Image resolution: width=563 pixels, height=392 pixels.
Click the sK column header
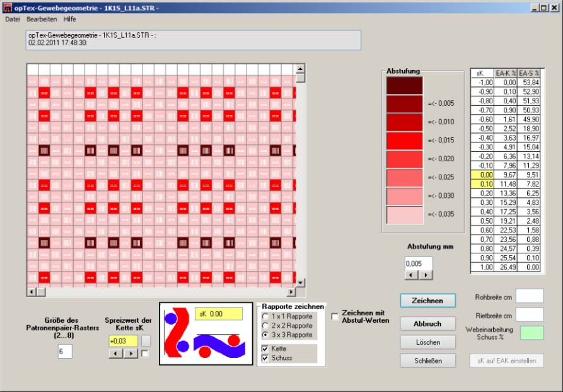click(482, 73)
